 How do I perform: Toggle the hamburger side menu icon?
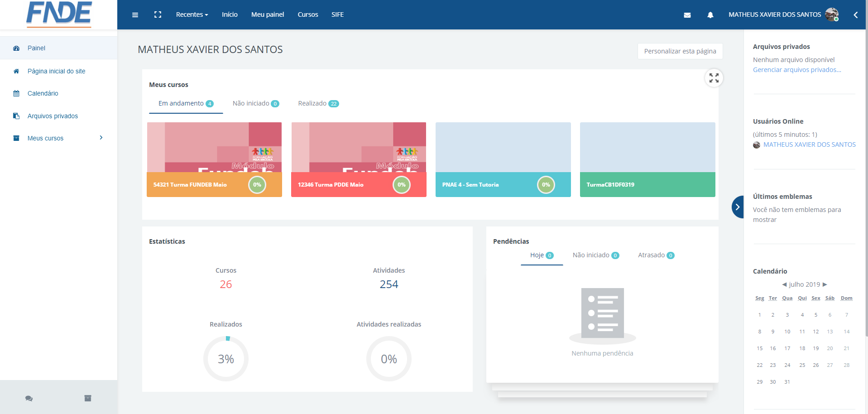[x=135, y=15]
